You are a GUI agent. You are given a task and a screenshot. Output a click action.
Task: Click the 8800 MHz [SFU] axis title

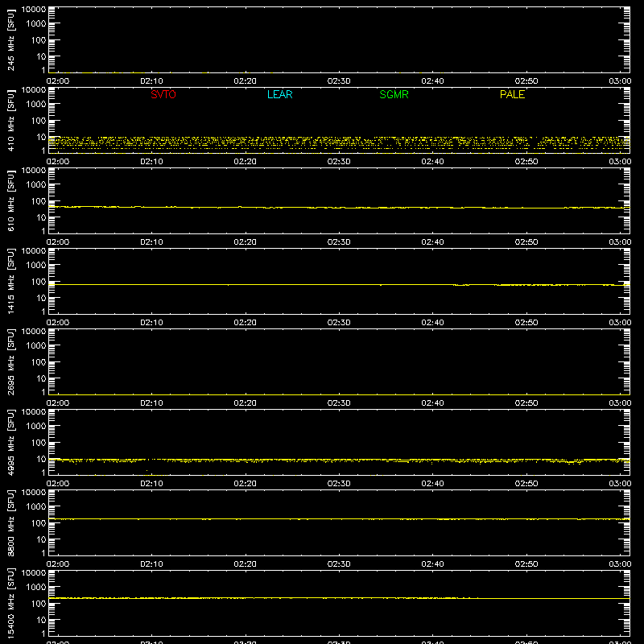10,522
